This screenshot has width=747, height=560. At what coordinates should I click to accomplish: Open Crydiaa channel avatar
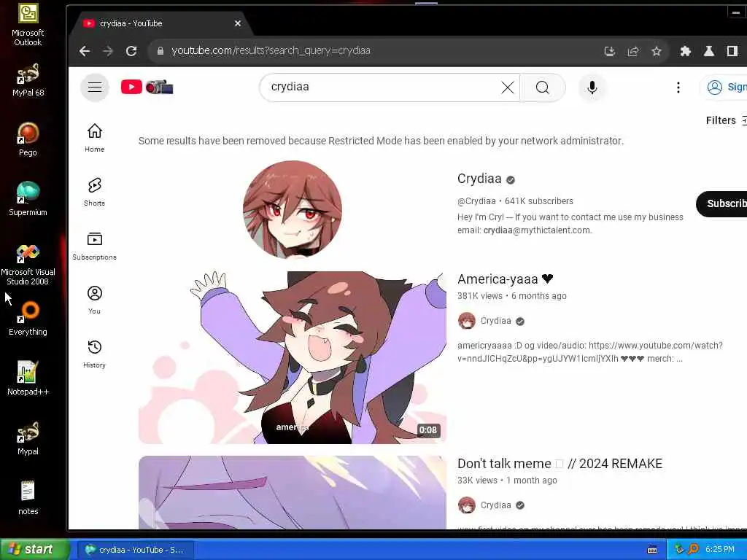[x=292, y=209]
